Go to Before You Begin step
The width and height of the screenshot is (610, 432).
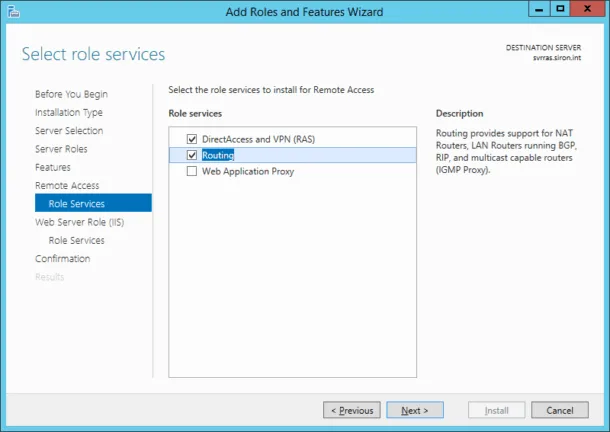71,94
